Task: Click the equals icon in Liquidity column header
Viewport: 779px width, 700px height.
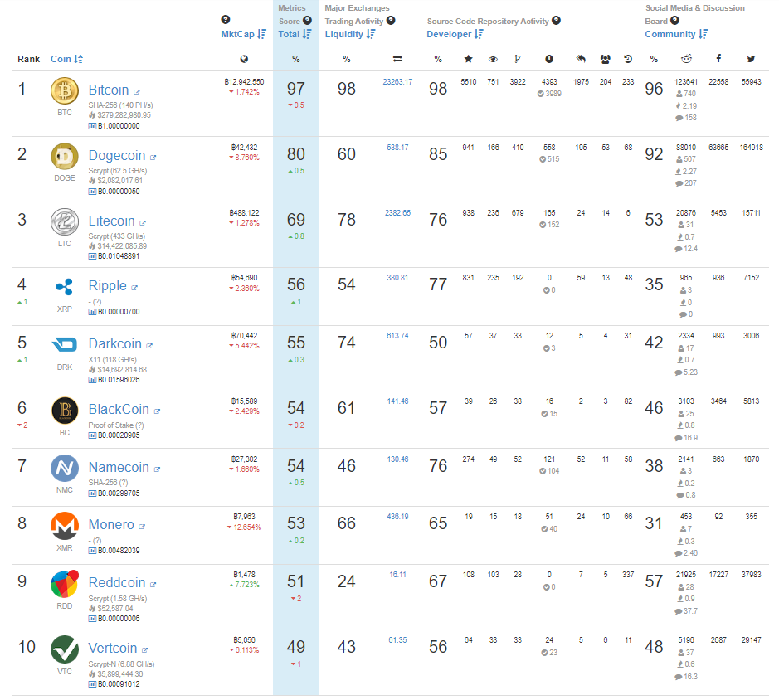Action: (397, 59)
